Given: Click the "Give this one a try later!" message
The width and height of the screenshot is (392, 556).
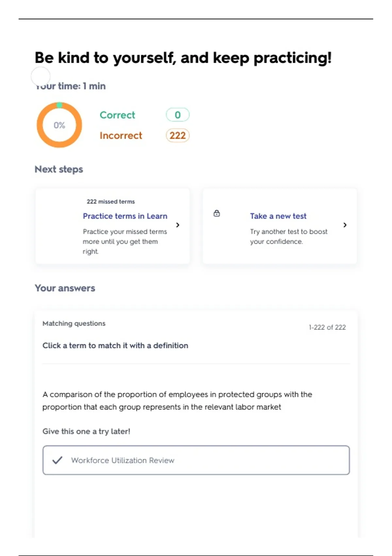Looking at the screenshot, I should tap(86, 431).
